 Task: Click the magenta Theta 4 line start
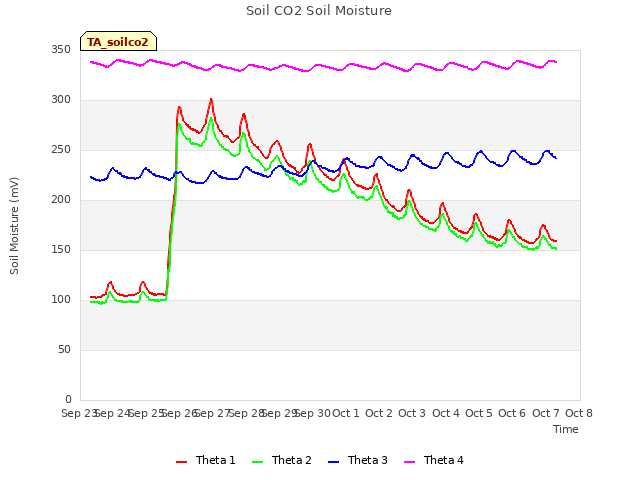(91, 62)
